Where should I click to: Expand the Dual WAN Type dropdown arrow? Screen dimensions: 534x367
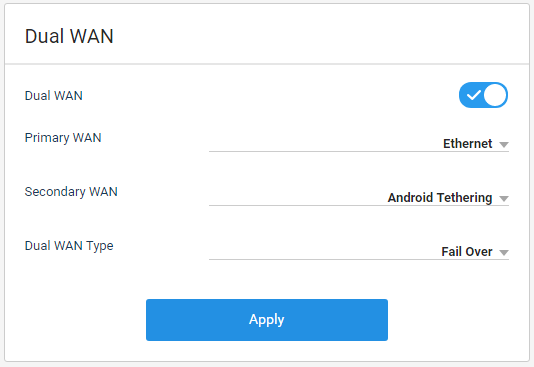[x=504, y=253]
